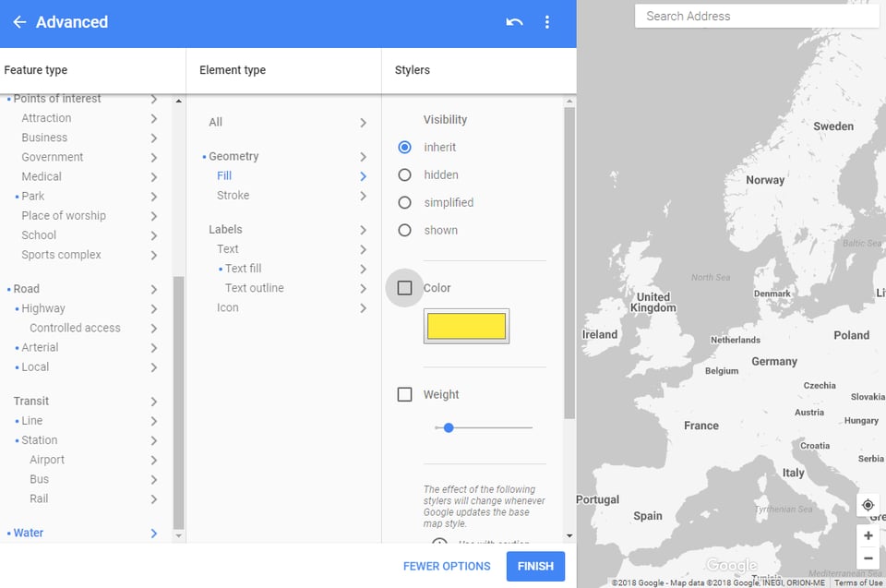Click into the Search Address field
Viewport: 886px width, 588px height.
tap(757, 17)
